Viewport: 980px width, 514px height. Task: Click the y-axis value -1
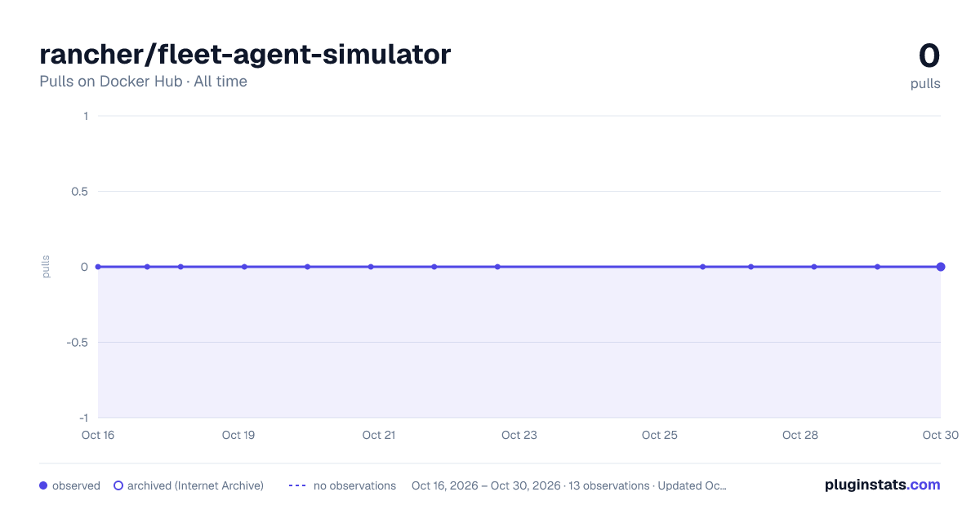point(83,418)
